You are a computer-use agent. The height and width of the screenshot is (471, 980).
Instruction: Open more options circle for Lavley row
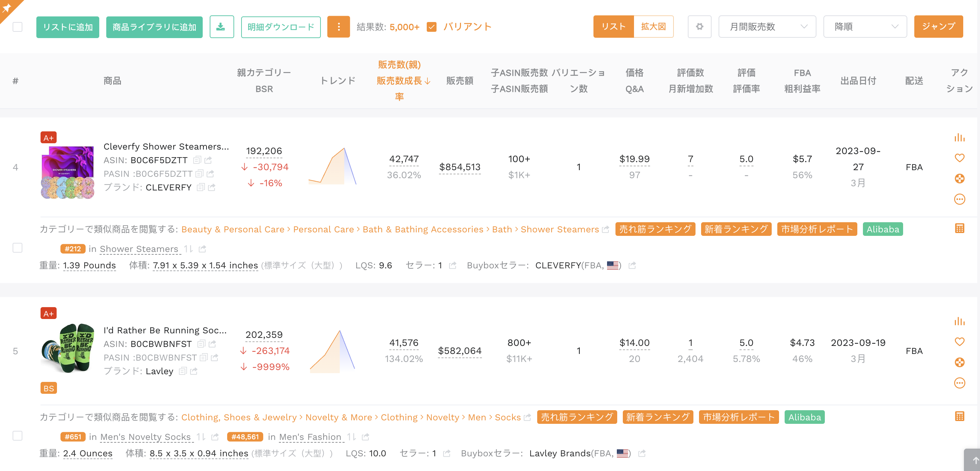pos(959,383)
